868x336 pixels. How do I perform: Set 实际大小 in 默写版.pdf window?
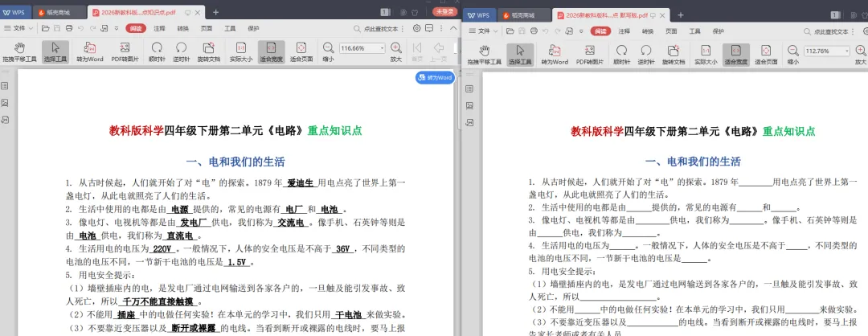[706, 54]
